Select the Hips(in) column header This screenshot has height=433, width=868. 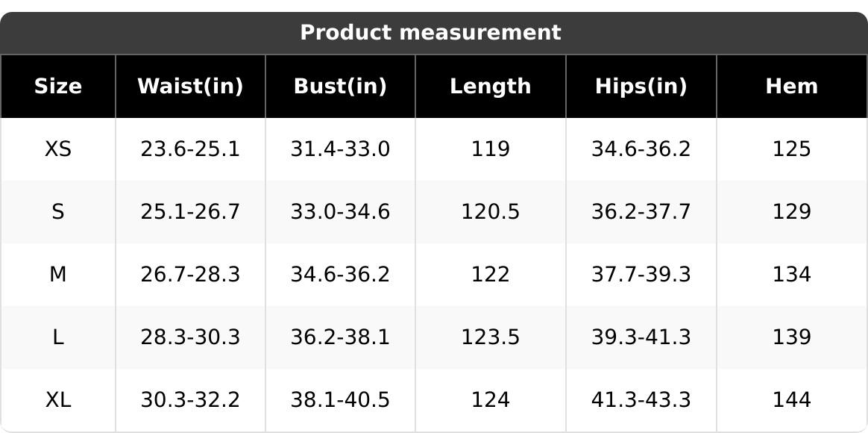[x=641, y=87]
